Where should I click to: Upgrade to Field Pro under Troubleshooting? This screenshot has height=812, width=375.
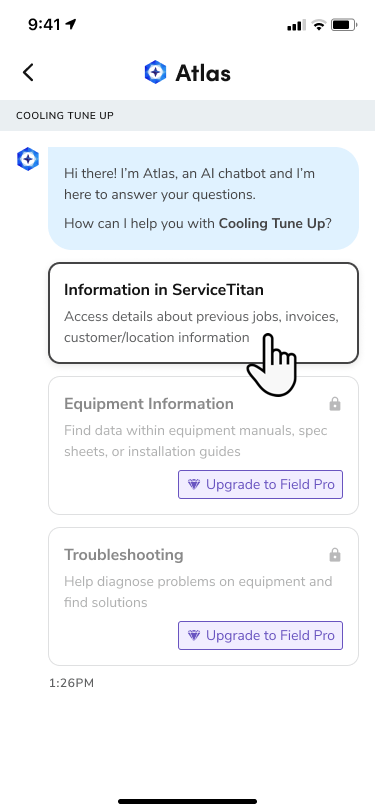[x=261, y=635]
